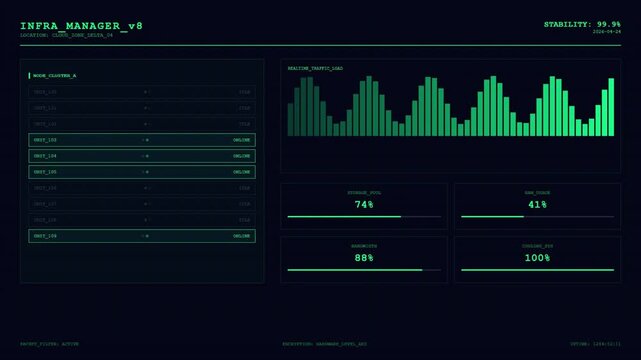Select the dimmed UNIT_107 node name
This screenshot has height=360, width=641.
(x=45, y=204)
